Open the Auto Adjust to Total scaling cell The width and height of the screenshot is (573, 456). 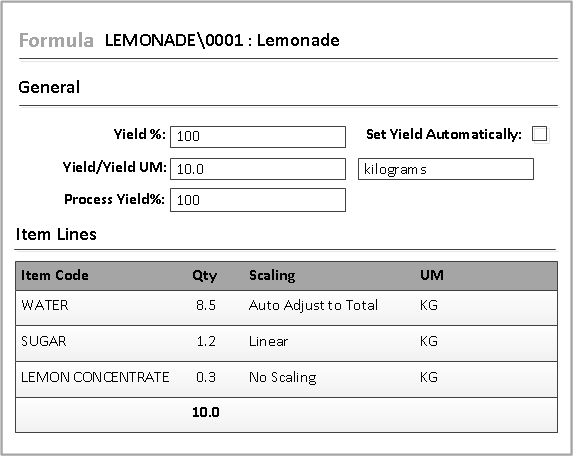[313, 305]
